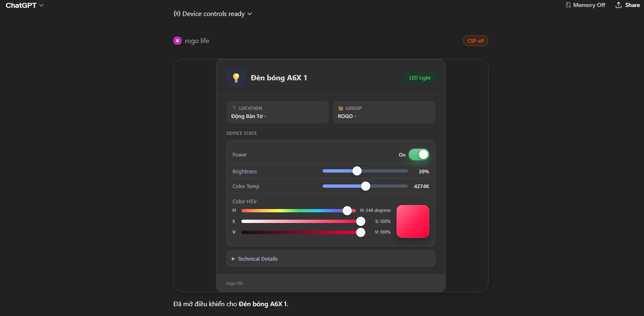Image resolution: width=644 pixels, height=316 pixels.
Task: Click the Memory Off icon
Action: click(x=568, y=5)
